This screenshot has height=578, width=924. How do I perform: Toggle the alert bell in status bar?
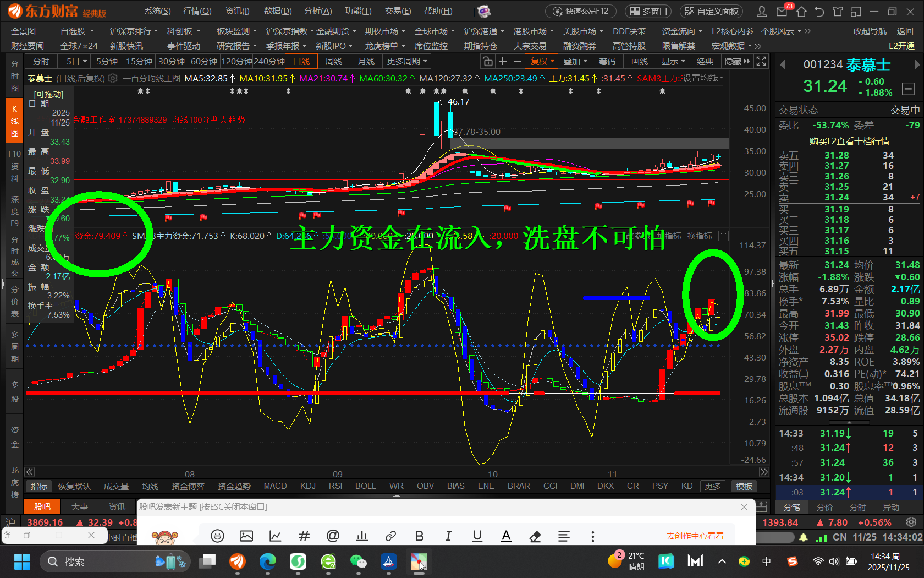point(804,537)
